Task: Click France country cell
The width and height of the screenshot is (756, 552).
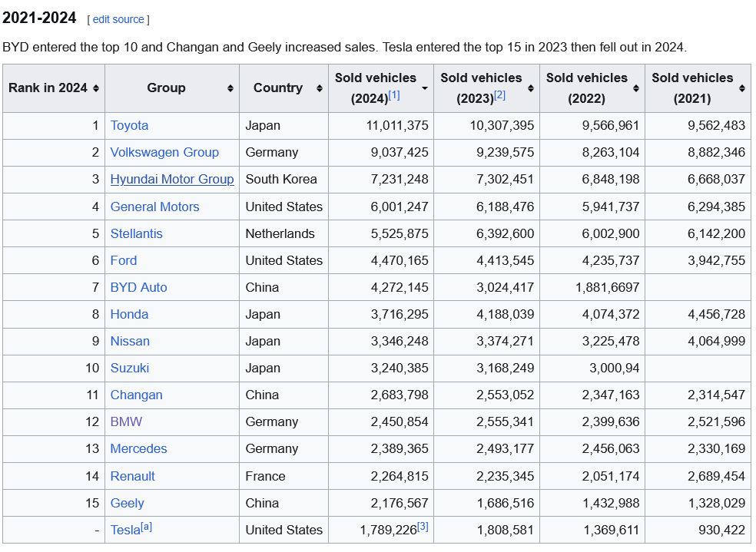Action: pos(284,476)
